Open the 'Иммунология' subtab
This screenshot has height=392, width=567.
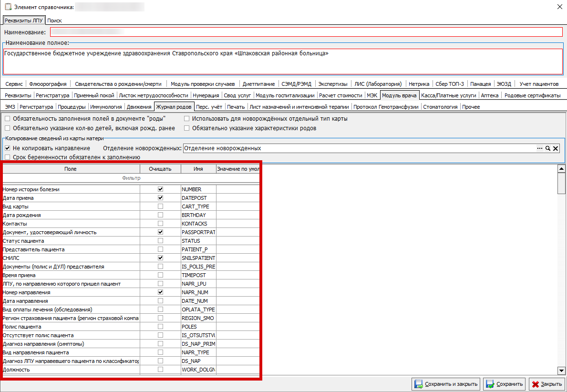pyautogui.click(x=106, y=107)
